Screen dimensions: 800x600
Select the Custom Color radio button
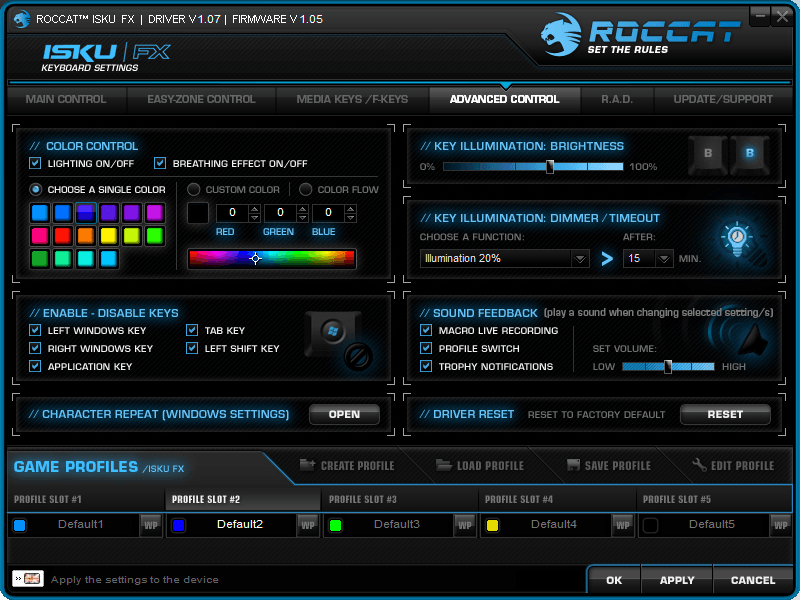(193, 189)
